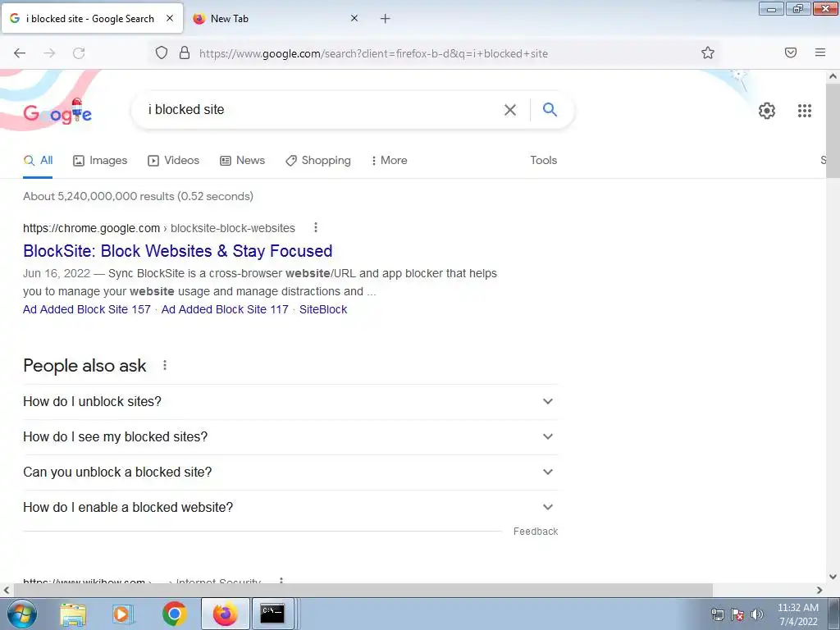The height and width of the screenshot is (630, 840).
Task: Click the volume speaker tray icon
Action: pyautogui.click(x=757, y=614)
